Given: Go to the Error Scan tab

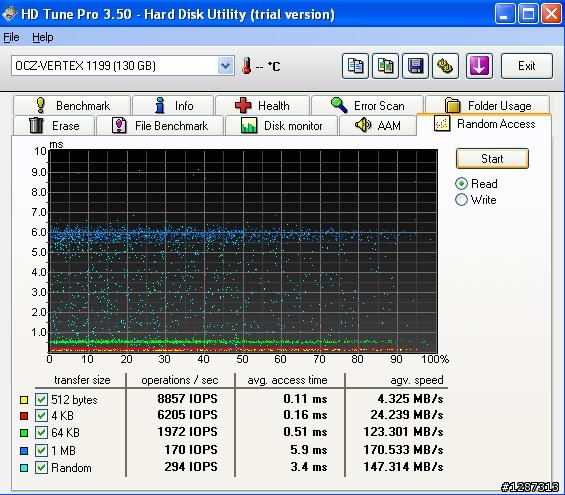Looking at the screenshot, I should (x=367, y=106).
